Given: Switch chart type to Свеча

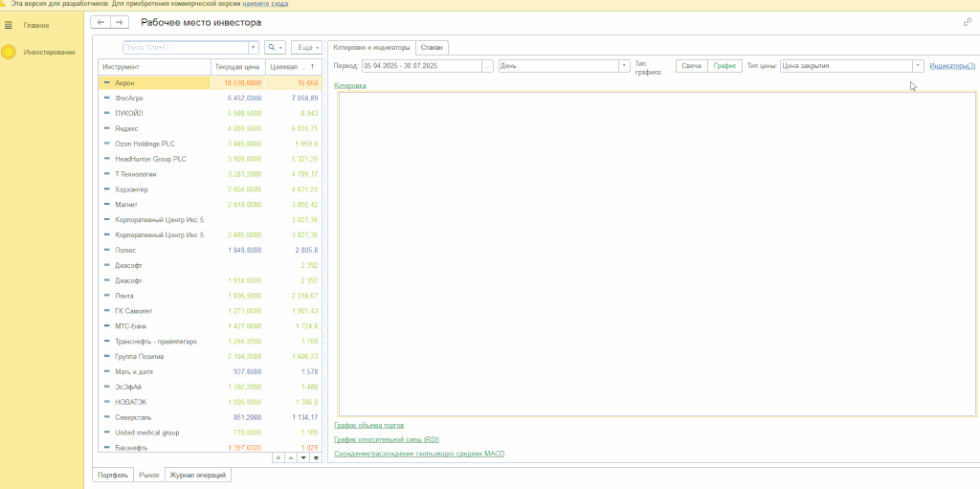Looking at the screenshot, I should pyautogui.click(x=691, y=66).
